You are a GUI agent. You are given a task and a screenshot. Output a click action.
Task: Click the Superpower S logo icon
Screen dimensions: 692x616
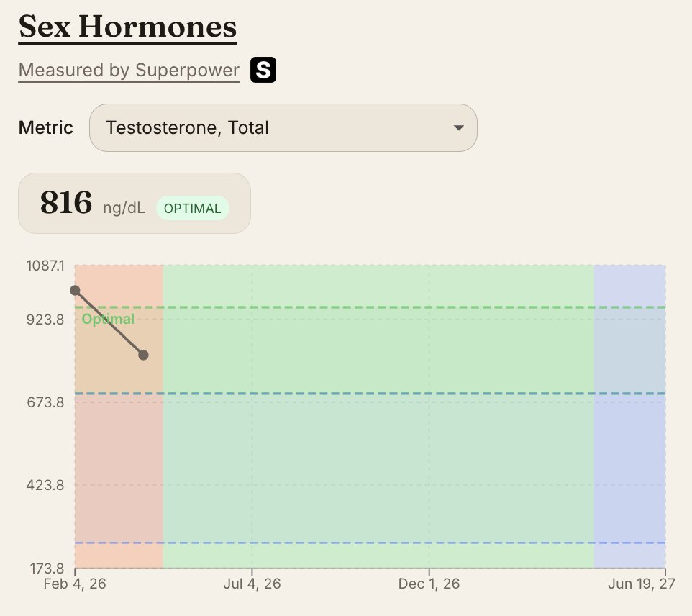click(x=263, y=70)
